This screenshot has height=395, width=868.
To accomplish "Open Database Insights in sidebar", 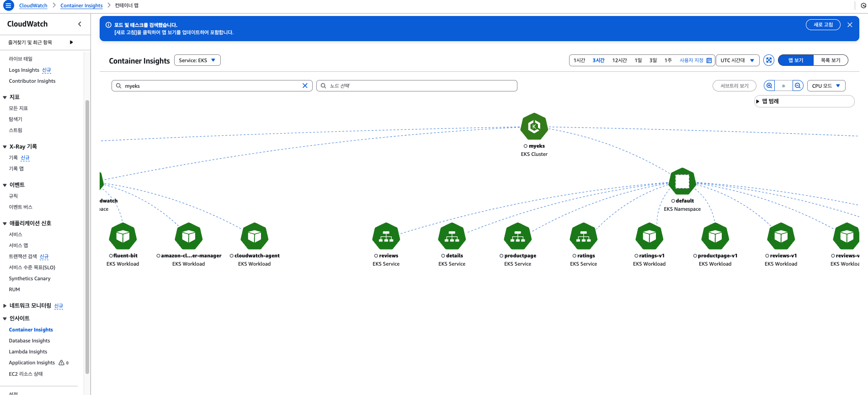I will click(29, 341).
